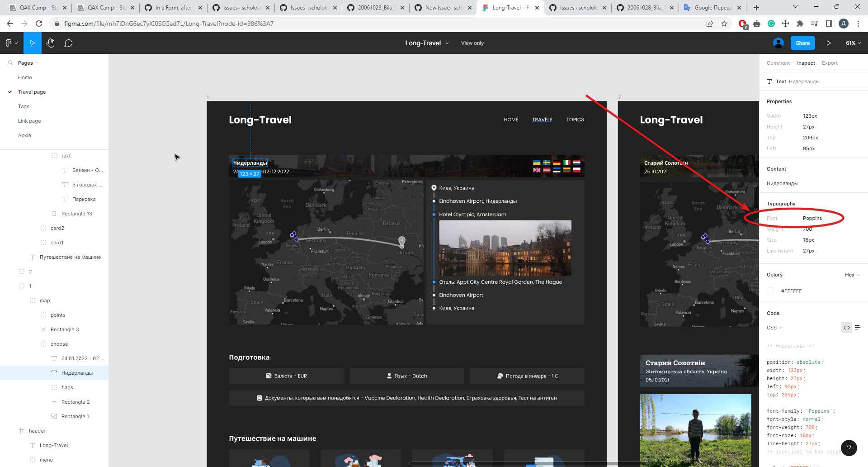Select the map layer

54,300
